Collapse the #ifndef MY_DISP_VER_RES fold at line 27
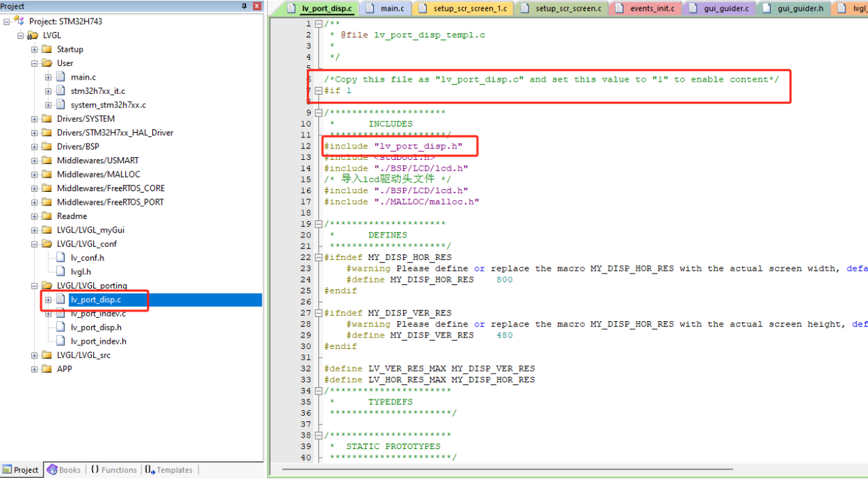The image size is (868, 479). [318, 313]
